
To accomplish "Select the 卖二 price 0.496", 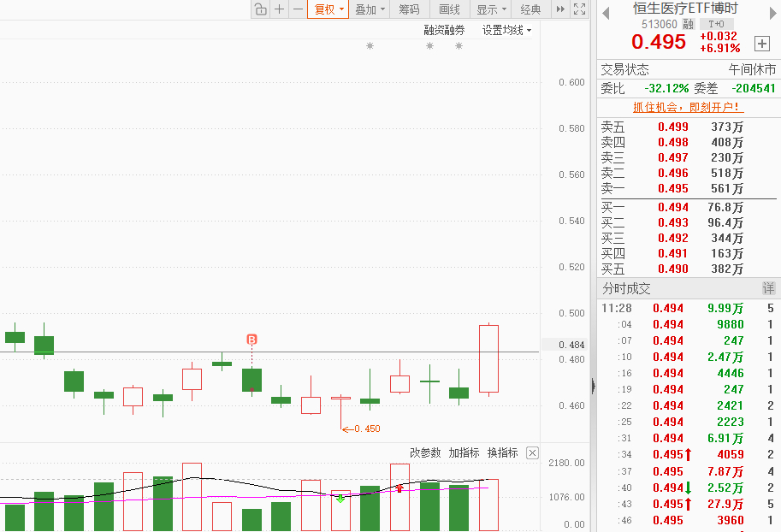I will 673,174.
